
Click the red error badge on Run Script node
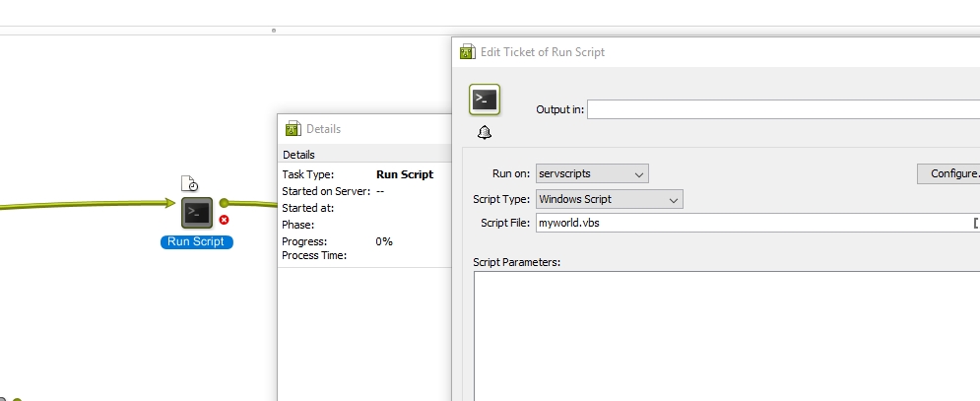tap(225, 220)
